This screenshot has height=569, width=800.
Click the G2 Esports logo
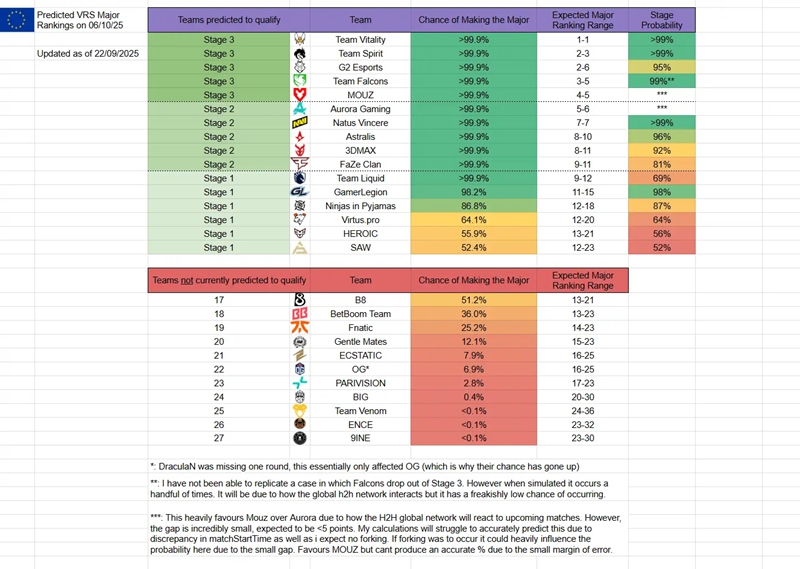(x=299, y=67)
